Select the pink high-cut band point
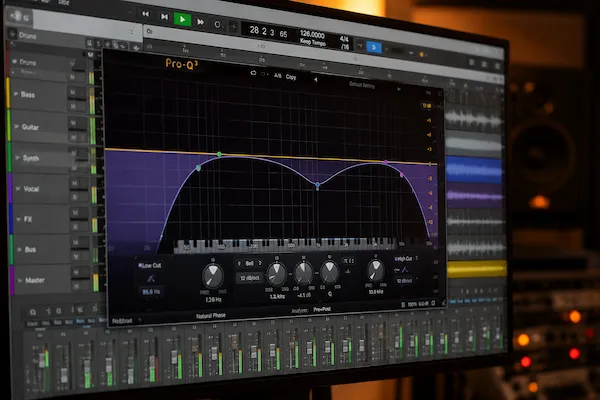 [402, 175]
